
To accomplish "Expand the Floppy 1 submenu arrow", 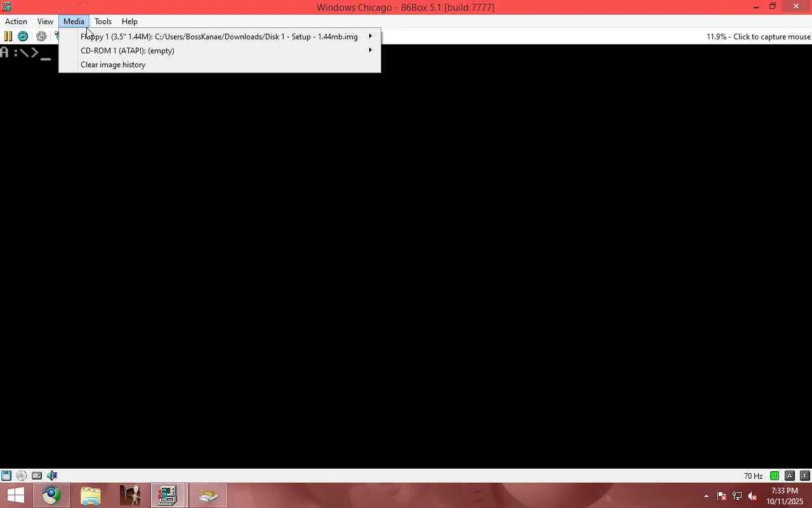I will click(x=370, y=36).
